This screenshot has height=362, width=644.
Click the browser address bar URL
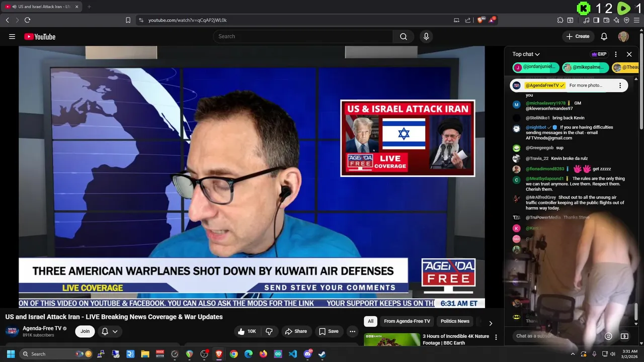188,20
